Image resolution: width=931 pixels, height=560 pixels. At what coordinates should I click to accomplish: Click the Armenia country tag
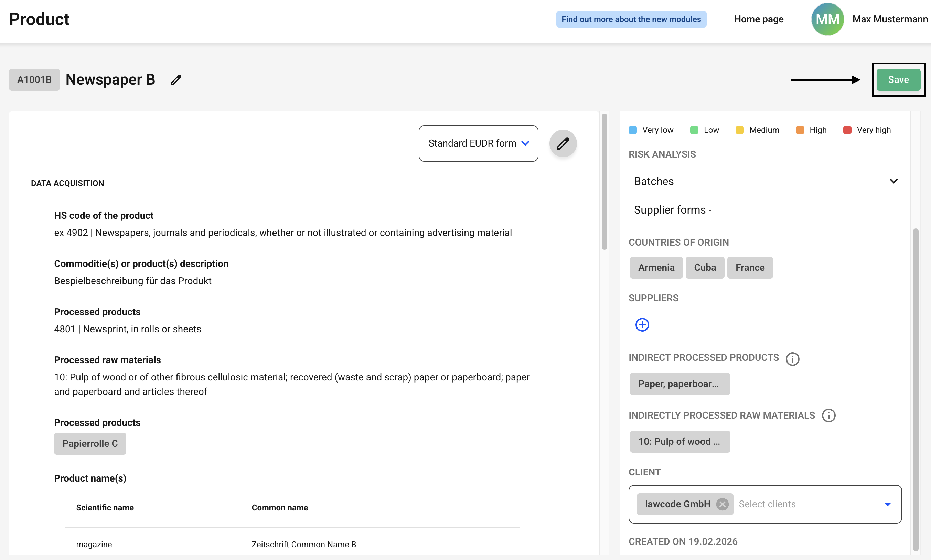tap(656, 267)
